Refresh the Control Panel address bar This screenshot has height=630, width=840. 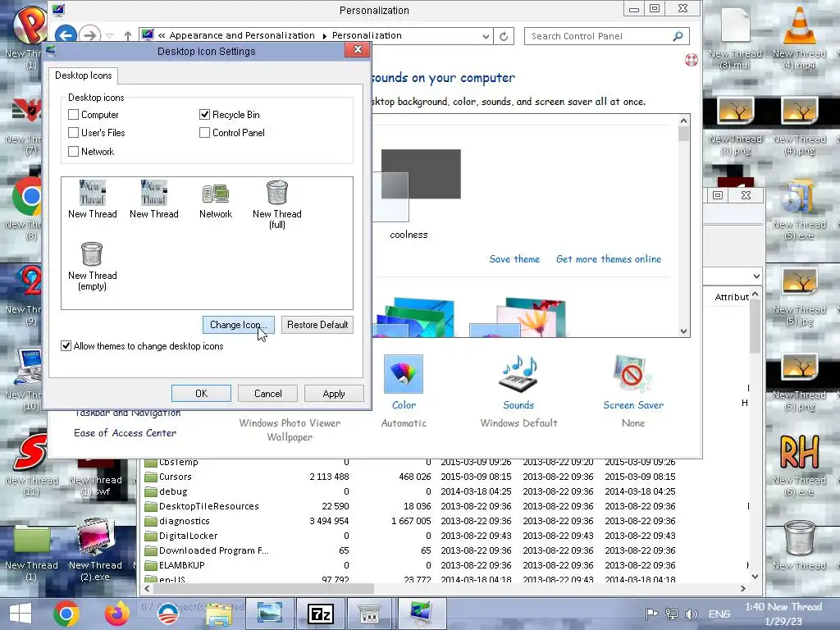point(504,36)
